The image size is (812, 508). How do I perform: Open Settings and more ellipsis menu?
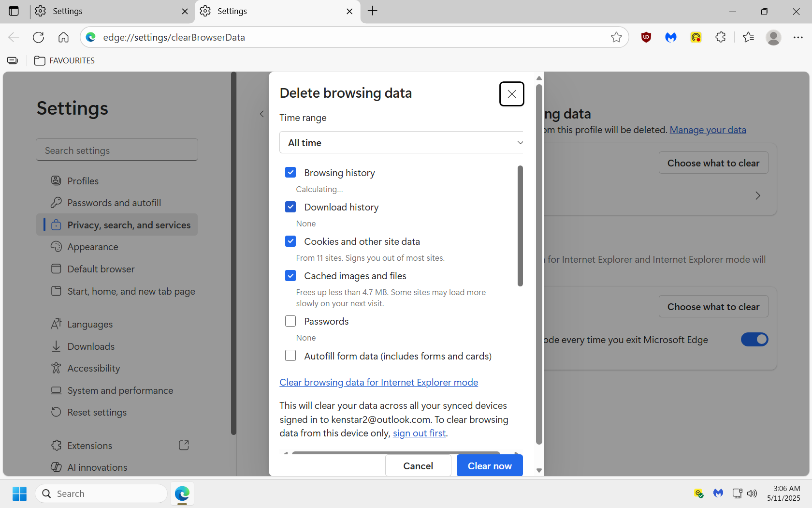[798, 37]
